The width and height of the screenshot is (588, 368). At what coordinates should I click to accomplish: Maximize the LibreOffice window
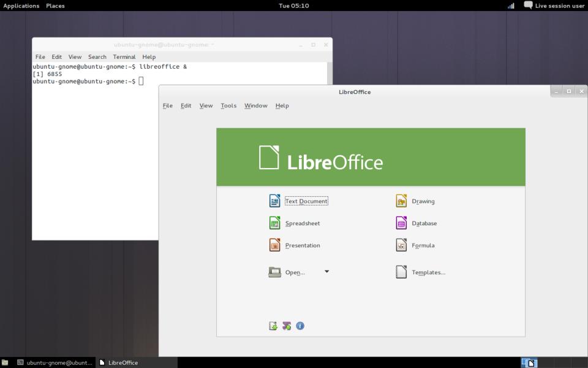[569, 91]
